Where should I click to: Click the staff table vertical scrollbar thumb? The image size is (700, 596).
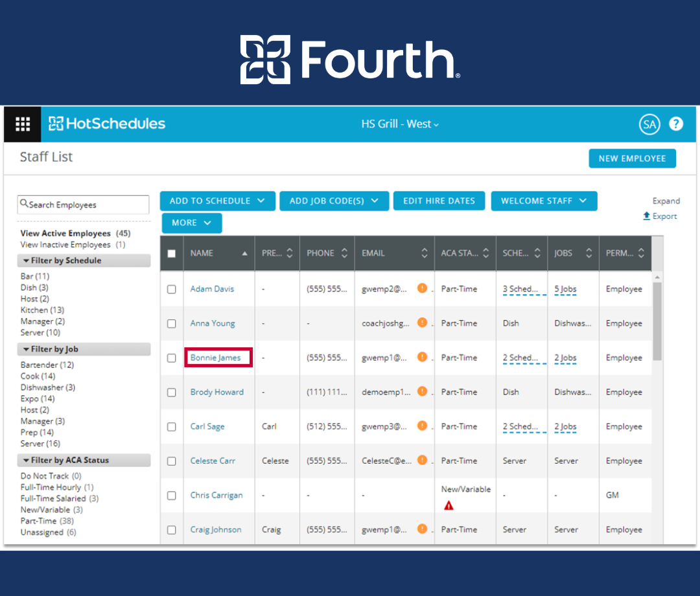[x=657, y=321]
